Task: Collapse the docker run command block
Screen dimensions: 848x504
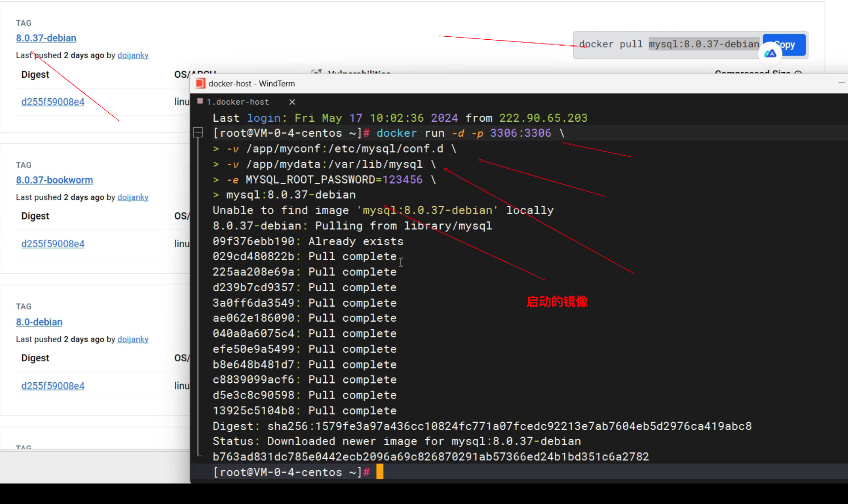Action: click(x=198, y=133)
